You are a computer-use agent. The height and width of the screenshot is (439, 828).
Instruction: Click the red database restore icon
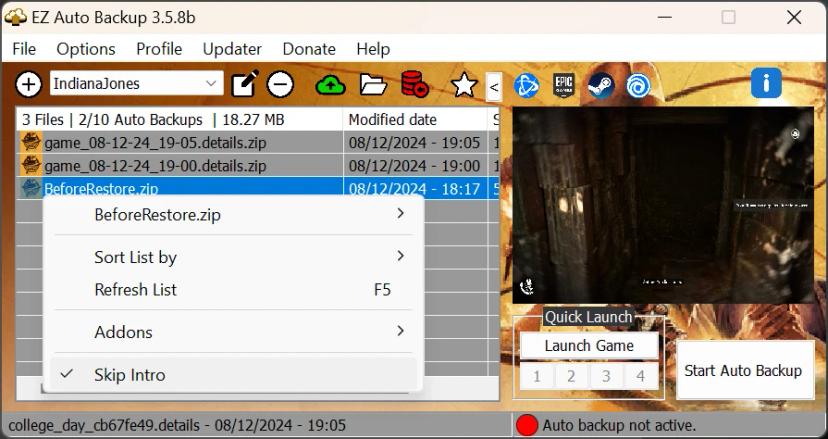click(x=415, y=84)
